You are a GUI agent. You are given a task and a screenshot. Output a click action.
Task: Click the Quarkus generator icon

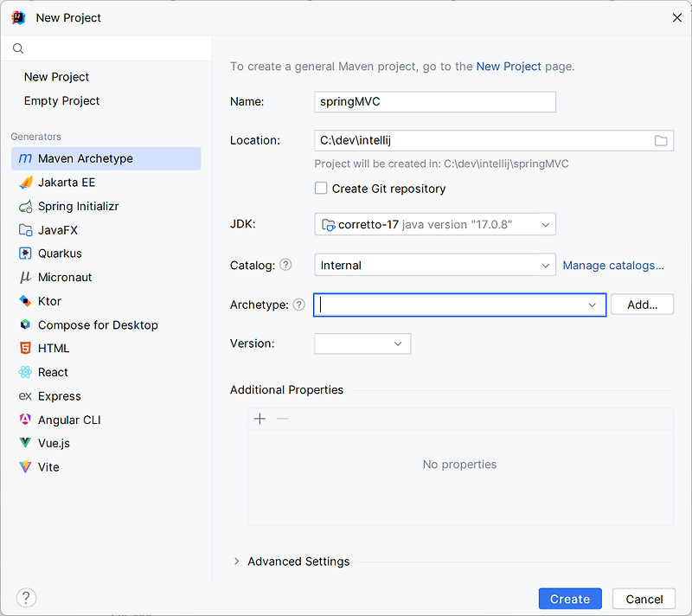(x=25, y=253)
